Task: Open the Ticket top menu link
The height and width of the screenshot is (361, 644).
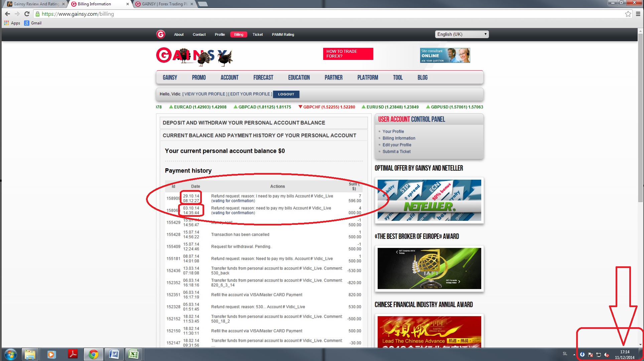Action: coord(258,34)
